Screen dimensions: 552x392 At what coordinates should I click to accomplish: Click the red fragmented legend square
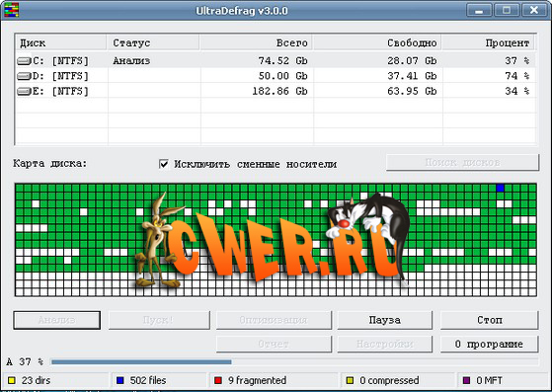tap(218, 380)
